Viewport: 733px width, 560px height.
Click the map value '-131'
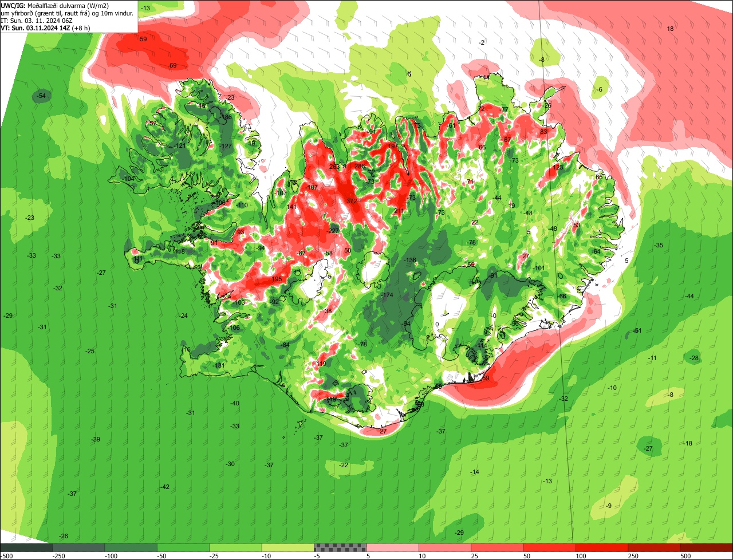[x=219, y=365]
